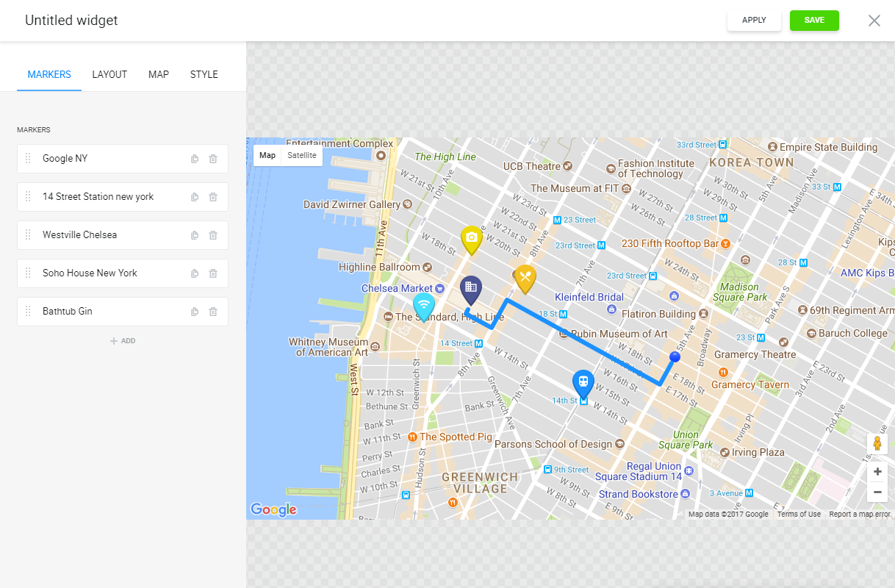
Task: Delete the Google NY marker
Action: (x=213, y=159)
